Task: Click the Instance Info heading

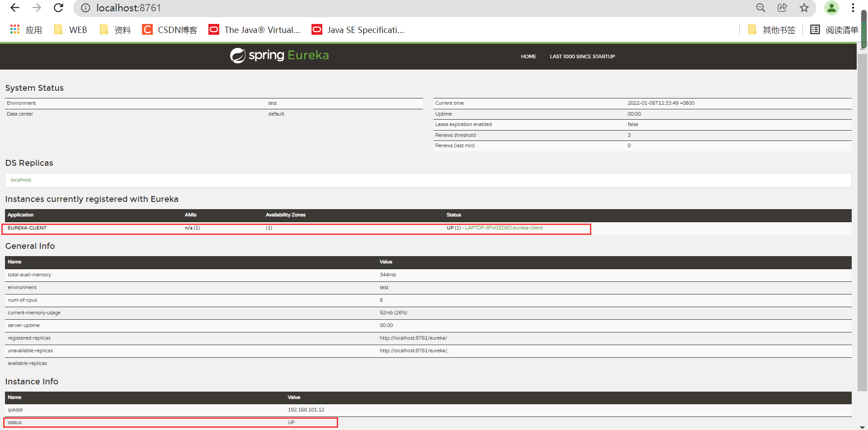Action: (x=32, y=382)
